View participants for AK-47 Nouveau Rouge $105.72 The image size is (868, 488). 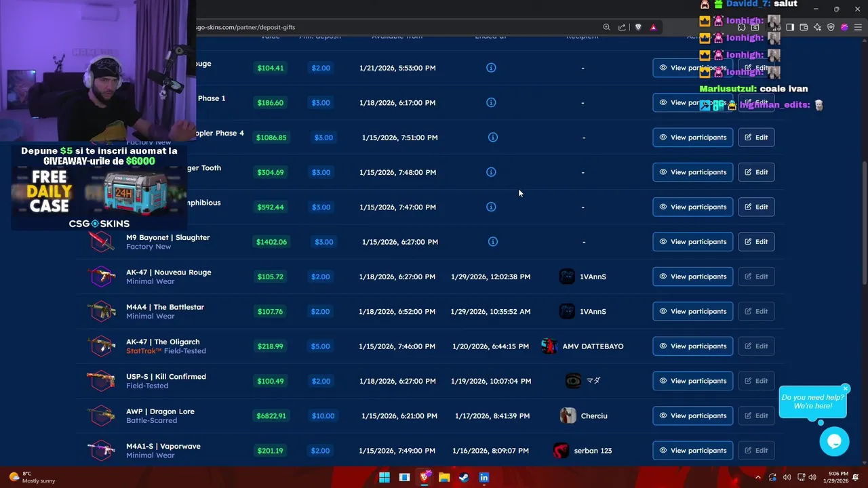point(692,277)
